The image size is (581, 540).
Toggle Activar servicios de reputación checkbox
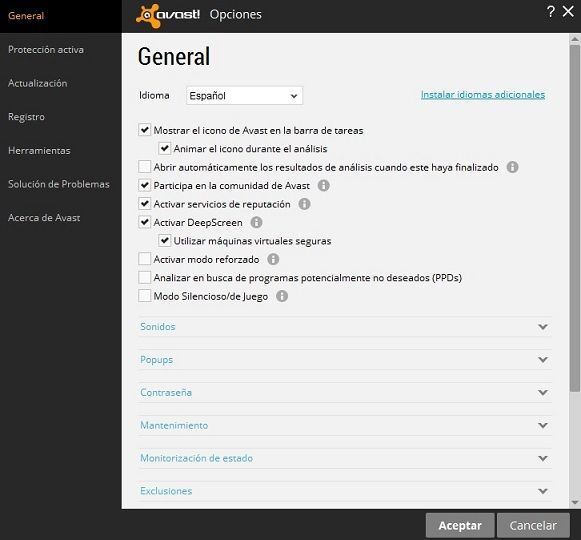(145, 204)
